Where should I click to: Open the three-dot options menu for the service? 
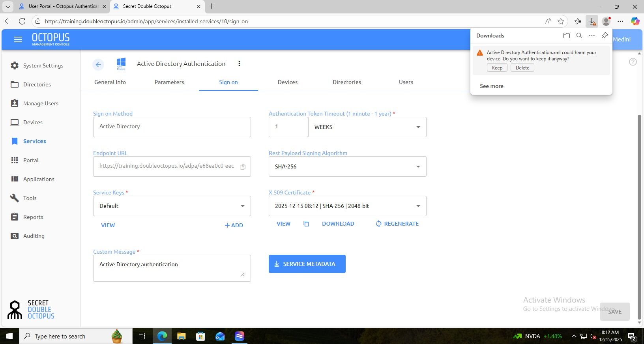point(239,64)
